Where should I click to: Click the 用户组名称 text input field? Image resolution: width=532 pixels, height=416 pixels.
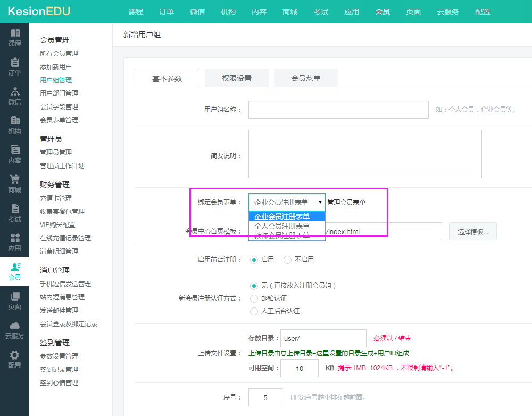pyautogui.click(x=338, y=110)
